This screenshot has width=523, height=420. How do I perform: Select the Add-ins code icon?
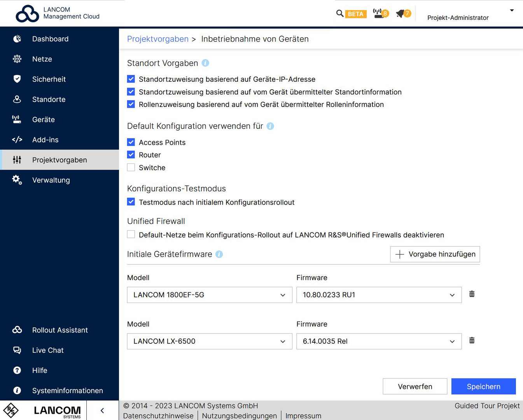(17, 140)
